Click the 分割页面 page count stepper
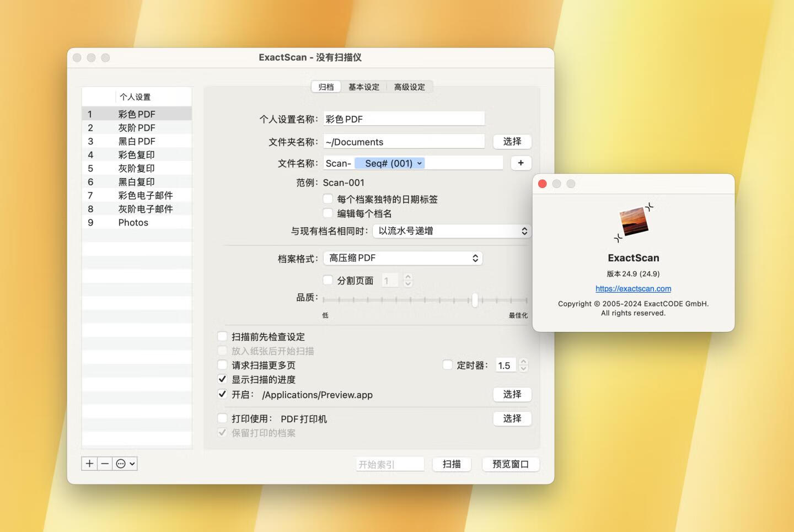Image resolution: width=794 pixels, height=532 pixels. coord(408,281)
